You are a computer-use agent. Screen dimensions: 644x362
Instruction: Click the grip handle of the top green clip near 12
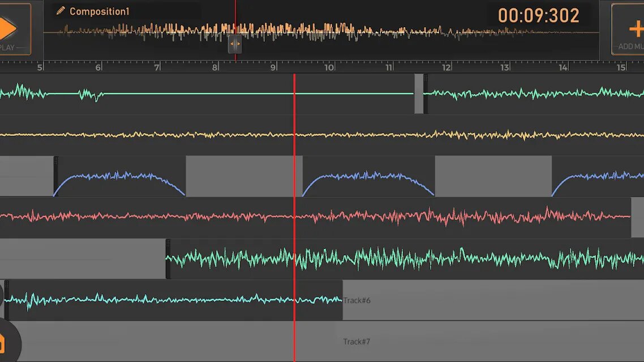(x=426, y=93)
